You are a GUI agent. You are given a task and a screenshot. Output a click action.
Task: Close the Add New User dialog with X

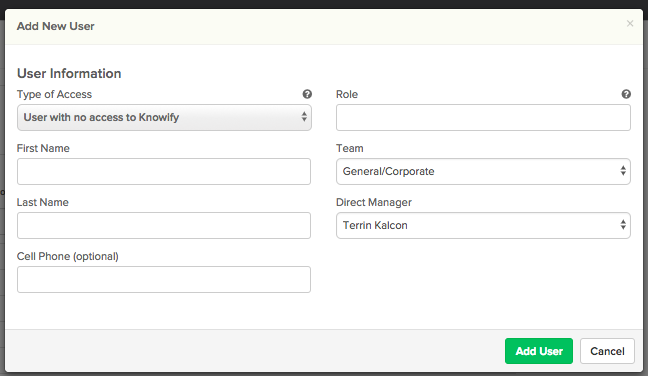630,24
